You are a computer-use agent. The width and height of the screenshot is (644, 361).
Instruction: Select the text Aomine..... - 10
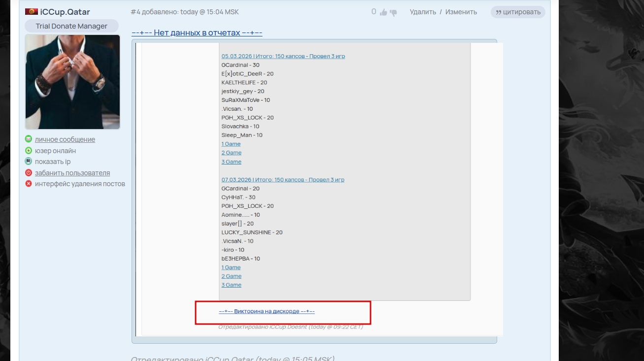point(241,215)
